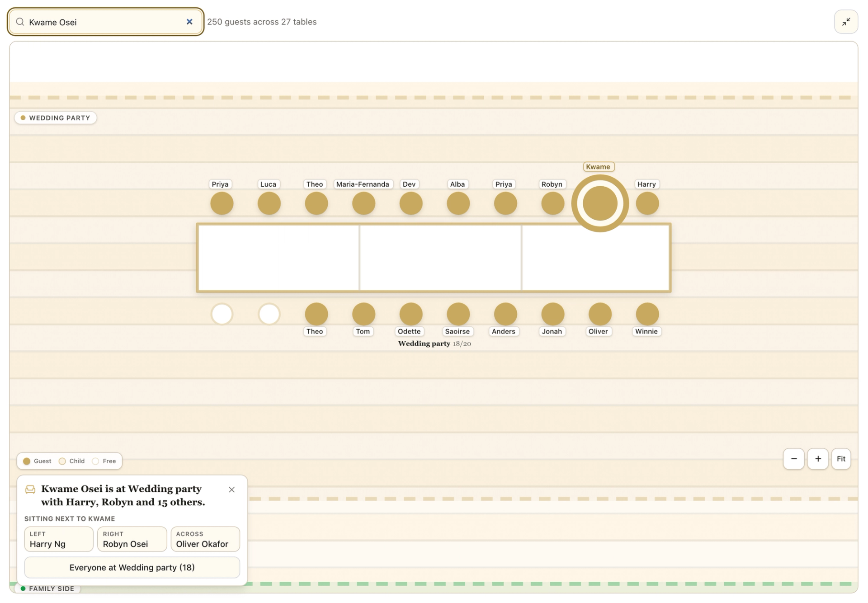Collapse the fullscreen seating view
The width and height of the screenshot is (868, 603).
(846, 22)
